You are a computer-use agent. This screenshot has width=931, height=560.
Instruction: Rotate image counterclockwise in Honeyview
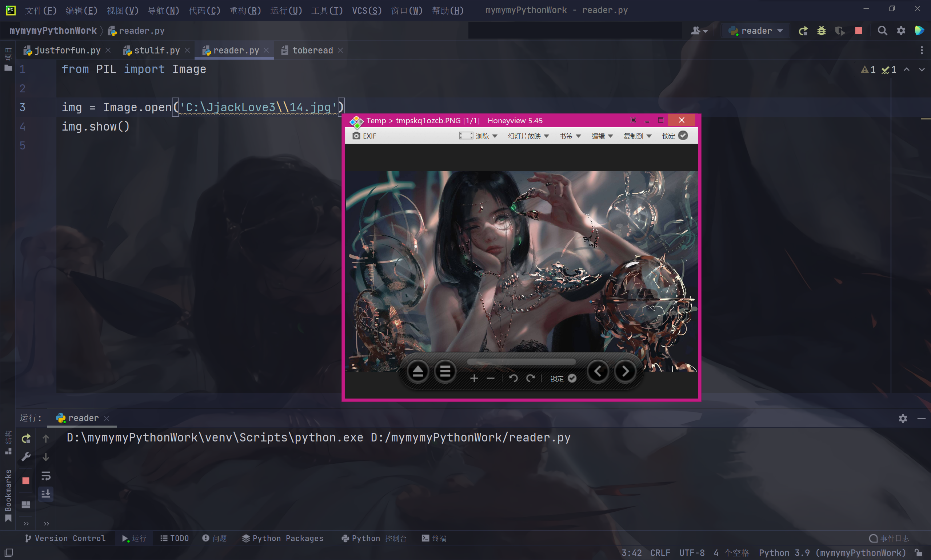(x=513, y=378)
